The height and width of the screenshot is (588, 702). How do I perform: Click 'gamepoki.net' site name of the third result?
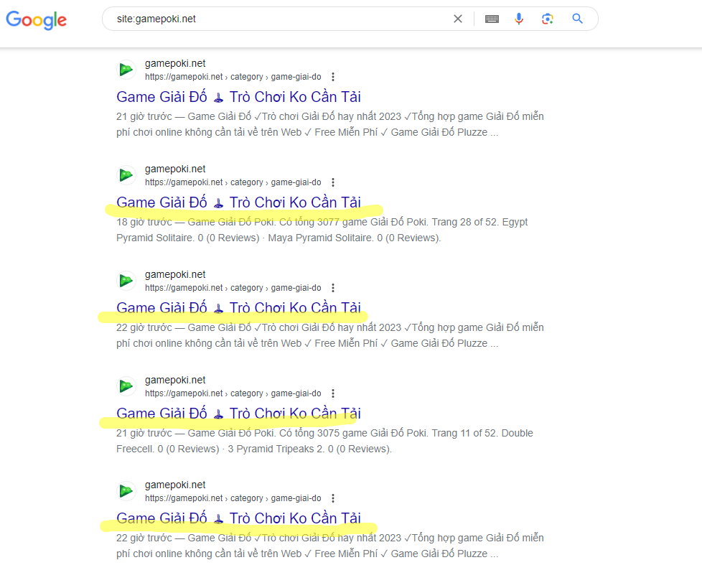point(175,274)
